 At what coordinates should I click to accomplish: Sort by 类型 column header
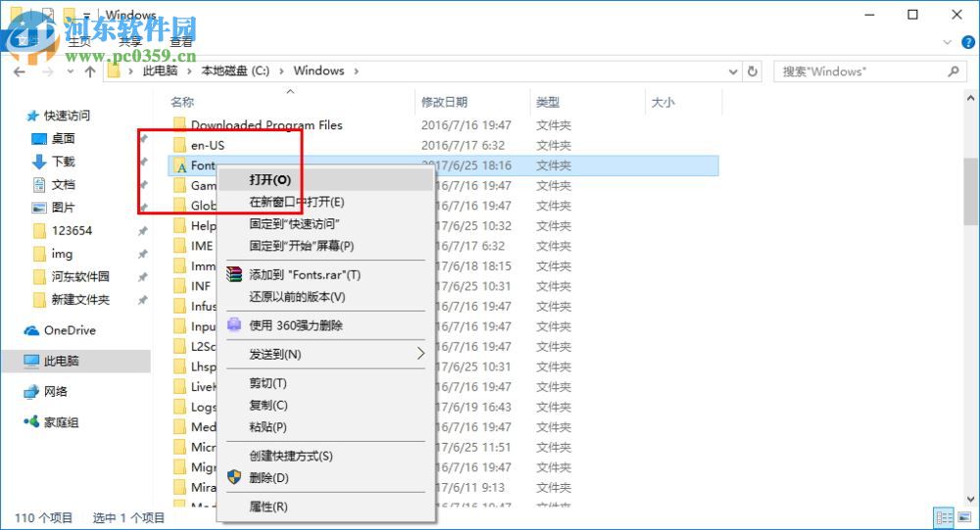click(548, 102)
